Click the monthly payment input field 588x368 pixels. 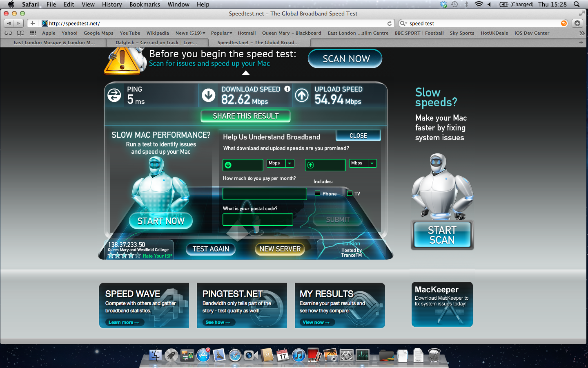click(x=265, y=194)
